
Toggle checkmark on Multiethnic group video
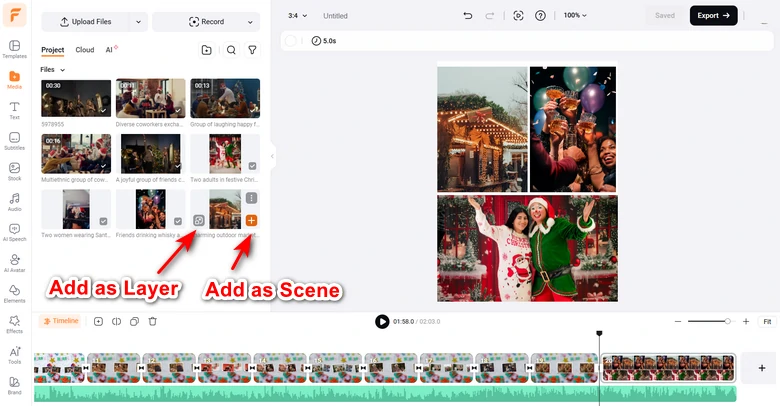click(x=103, y=166)
